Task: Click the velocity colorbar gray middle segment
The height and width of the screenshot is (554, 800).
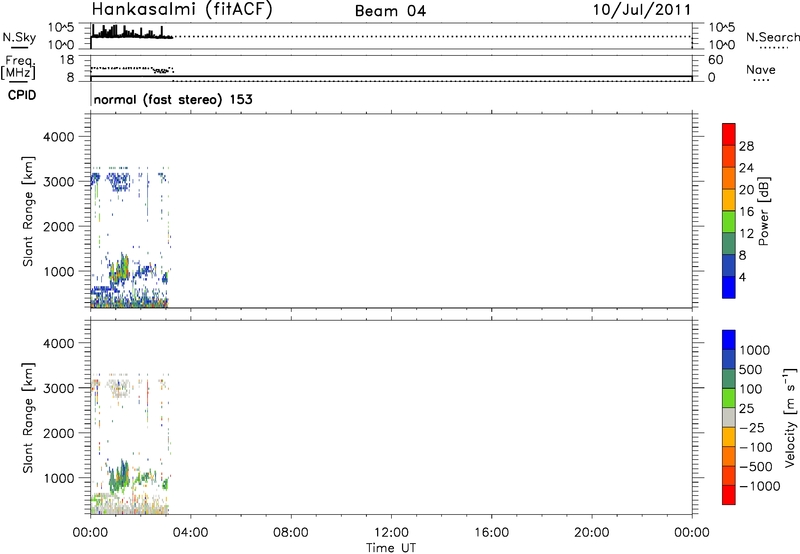Action: (729, 417)
